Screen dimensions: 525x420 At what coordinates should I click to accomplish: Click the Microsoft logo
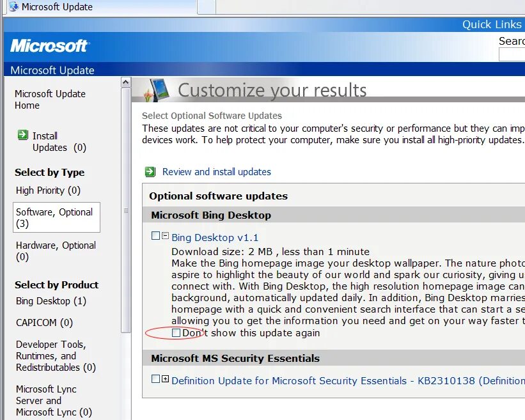(49, 46)
